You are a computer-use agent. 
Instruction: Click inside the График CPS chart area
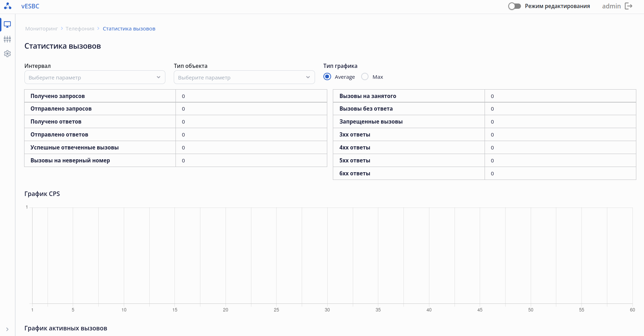[x=332, y=255]
